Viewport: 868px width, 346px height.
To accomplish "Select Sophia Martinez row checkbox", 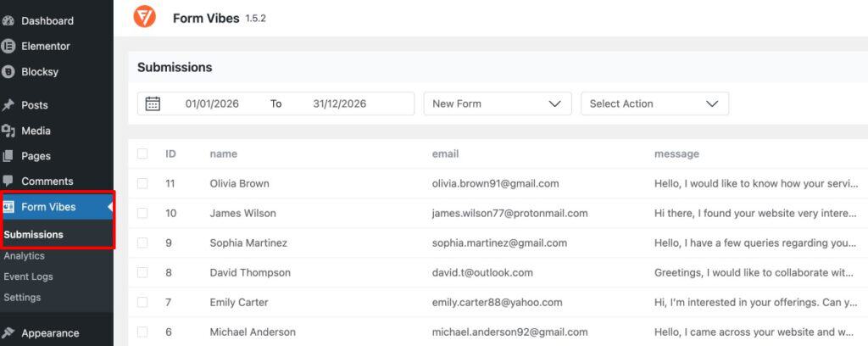I will [x=142, y=243].
